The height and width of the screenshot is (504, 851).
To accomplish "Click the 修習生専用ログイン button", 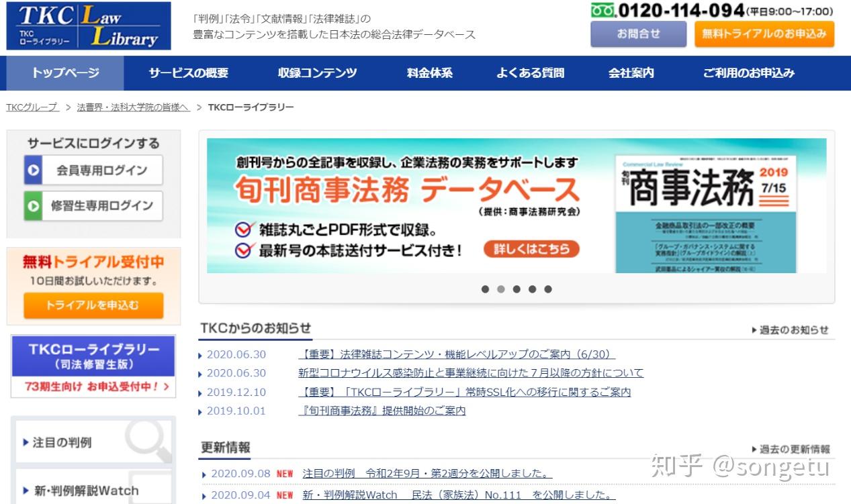I will (x=93, y=206).
